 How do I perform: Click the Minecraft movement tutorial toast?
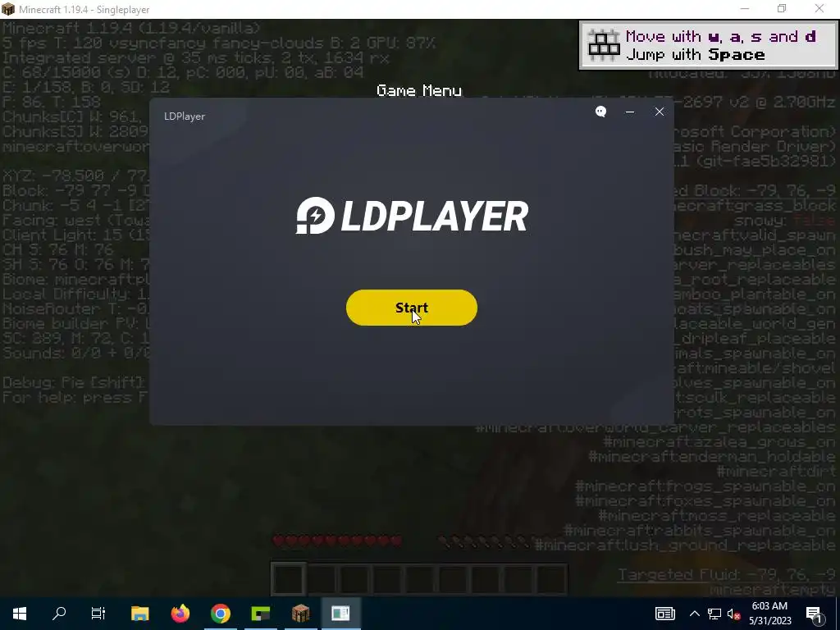tap(708, 46)
